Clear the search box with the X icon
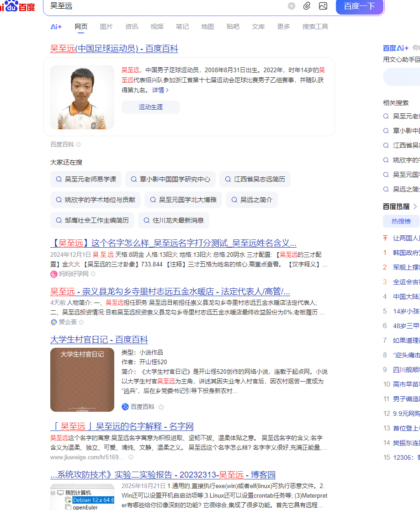This screenshot has height=510, width=420. (x=292, y=6)
